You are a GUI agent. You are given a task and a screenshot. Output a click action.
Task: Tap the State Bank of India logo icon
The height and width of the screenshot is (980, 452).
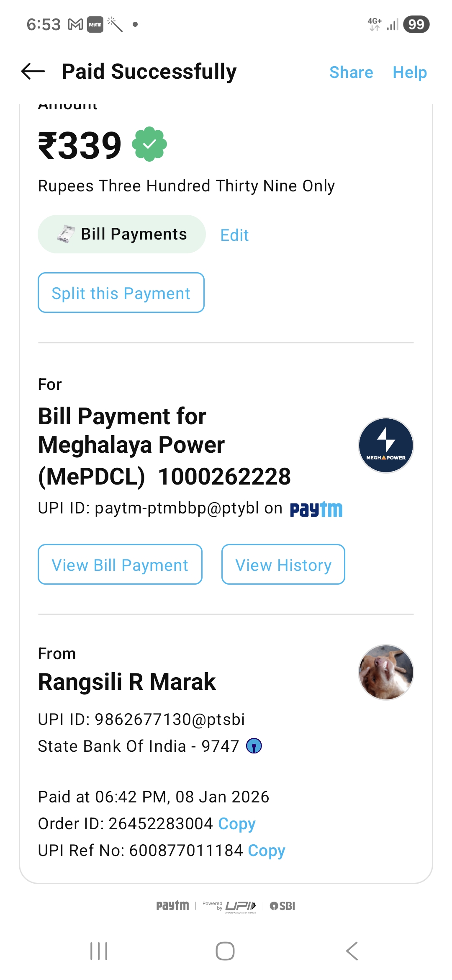click(x=254, y=746)
